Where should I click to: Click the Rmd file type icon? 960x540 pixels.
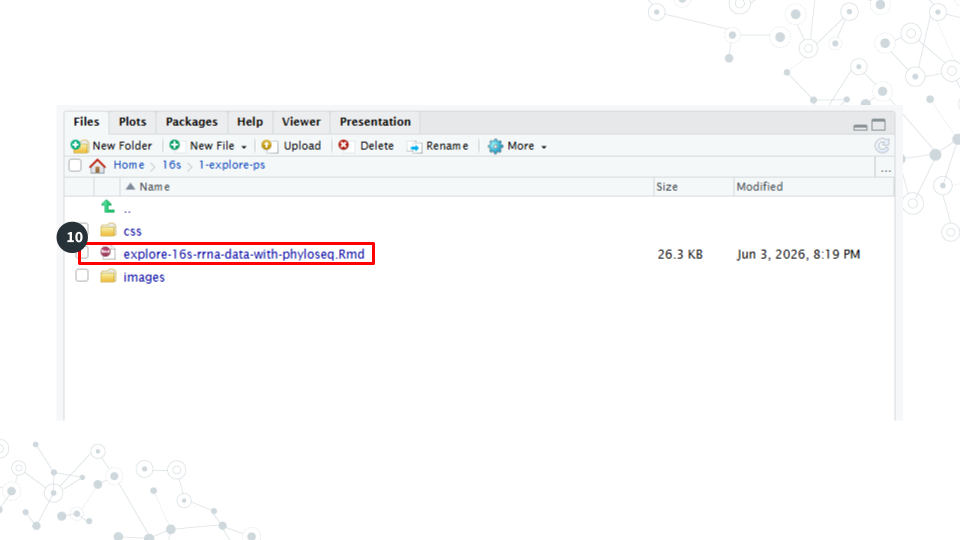[108, 253]
